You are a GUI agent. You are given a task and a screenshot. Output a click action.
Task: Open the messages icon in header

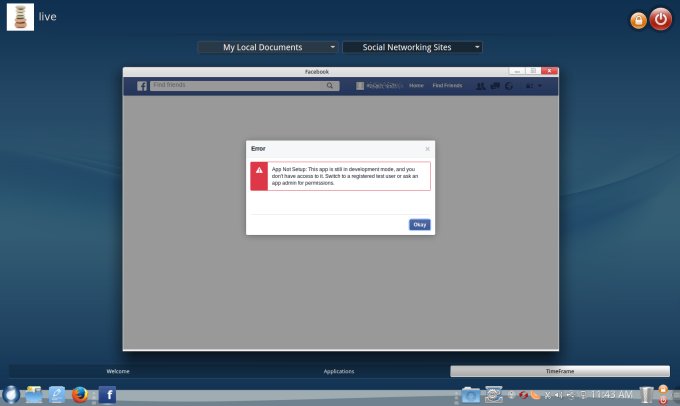(x=495, y=86)
